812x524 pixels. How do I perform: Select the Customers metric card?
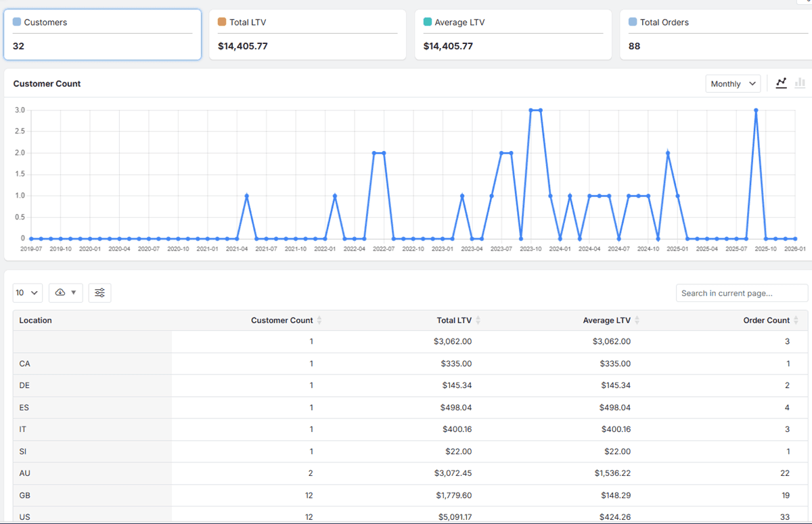coord(102,35)
